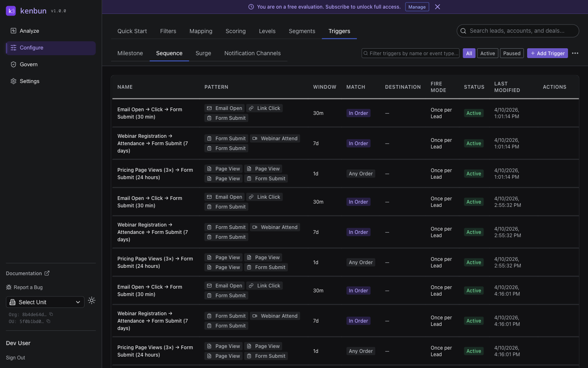Click the STATUS column header
The image size is (588, 368).
coord(474,87)
